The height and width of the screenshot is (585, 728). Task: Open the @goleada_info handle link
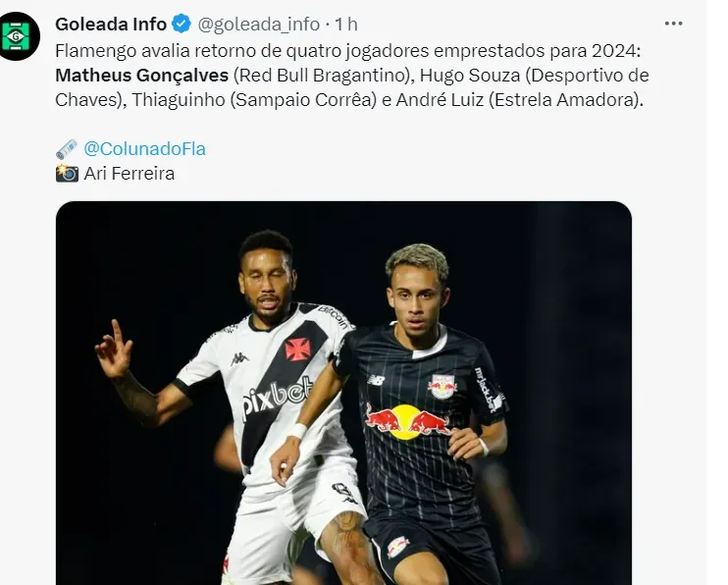259,25
